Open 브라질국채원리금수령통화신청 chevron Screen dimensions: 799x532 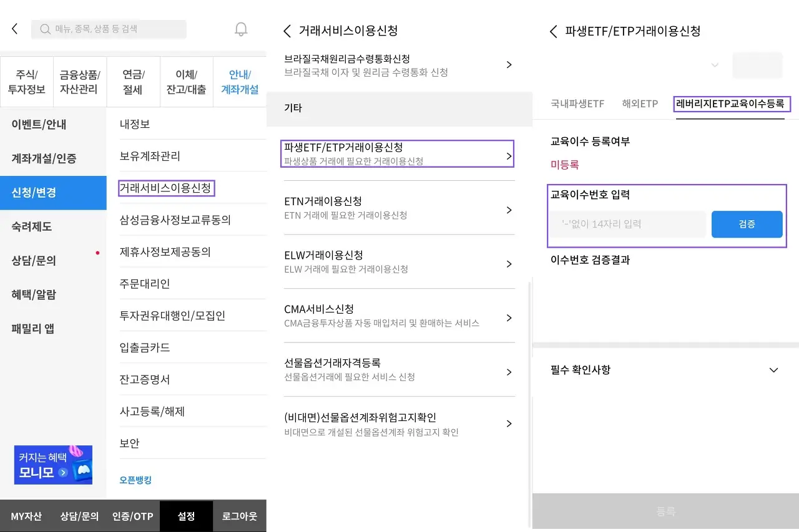pyautogui.click(x=509, y=65)
